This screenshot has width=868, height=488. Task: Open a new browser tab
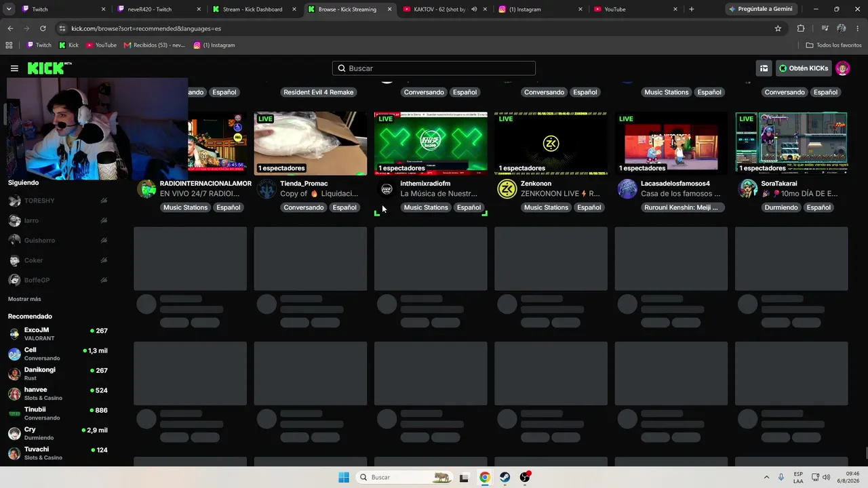[691, 9]
